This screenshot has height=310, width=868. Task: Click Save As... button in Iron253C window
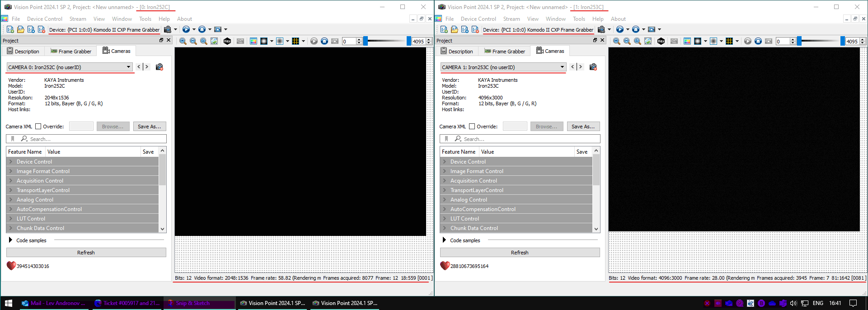point(583,127)
